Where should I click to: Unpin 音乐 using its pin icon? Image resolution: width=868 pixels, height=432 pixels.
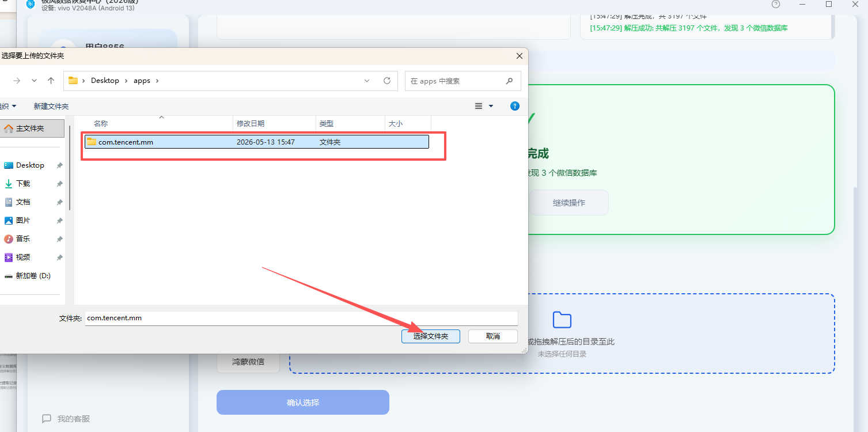click(x=59, y=239)
